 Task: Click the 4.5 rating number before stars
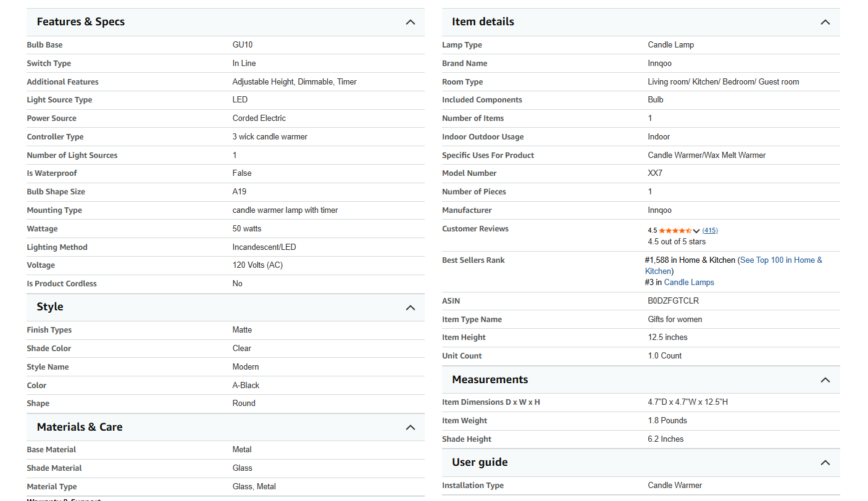click(x=653, y=231)
